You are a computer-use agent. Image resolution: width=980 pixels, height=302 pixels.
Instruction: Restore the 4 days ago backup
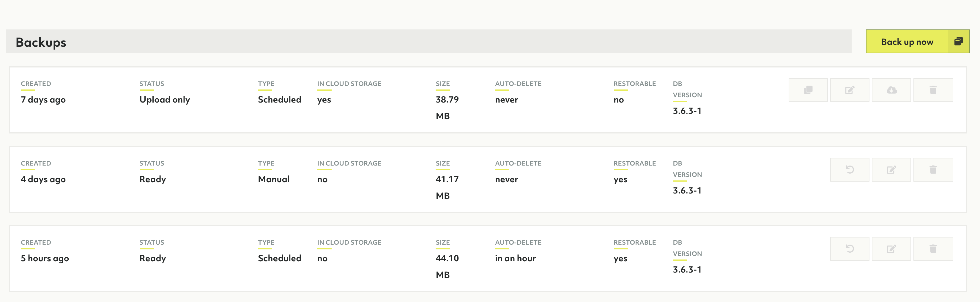[850, 170]
